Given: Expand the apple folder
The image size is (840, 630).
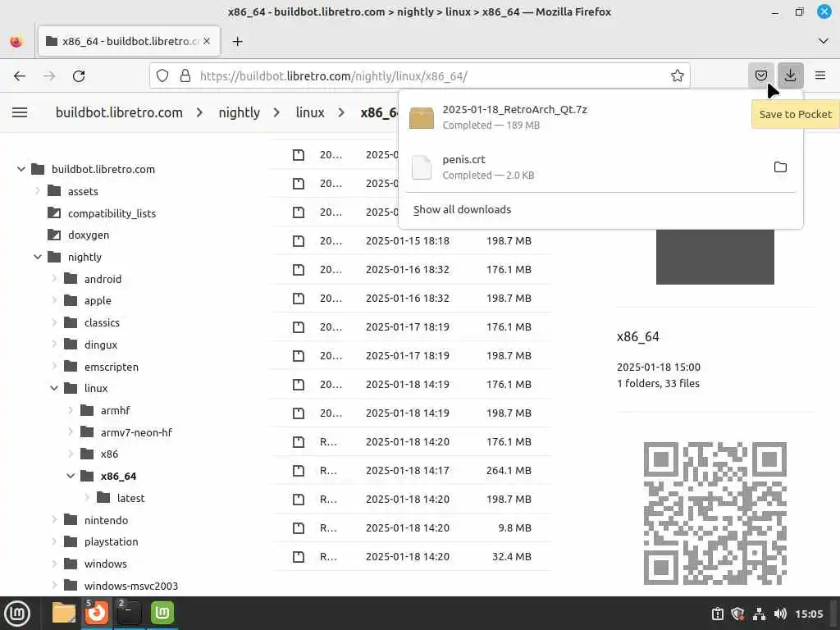Looking at the screenshot, I should click(54, 300).
